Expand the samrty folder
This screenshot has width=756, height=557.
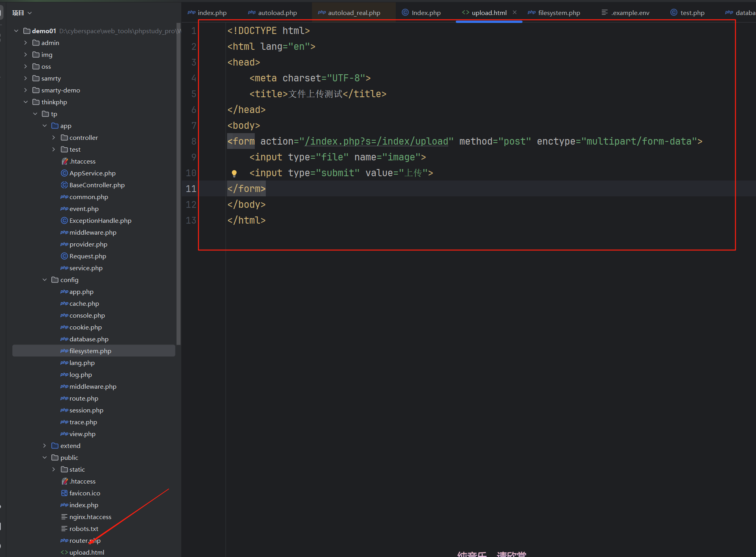click(26, 78)
